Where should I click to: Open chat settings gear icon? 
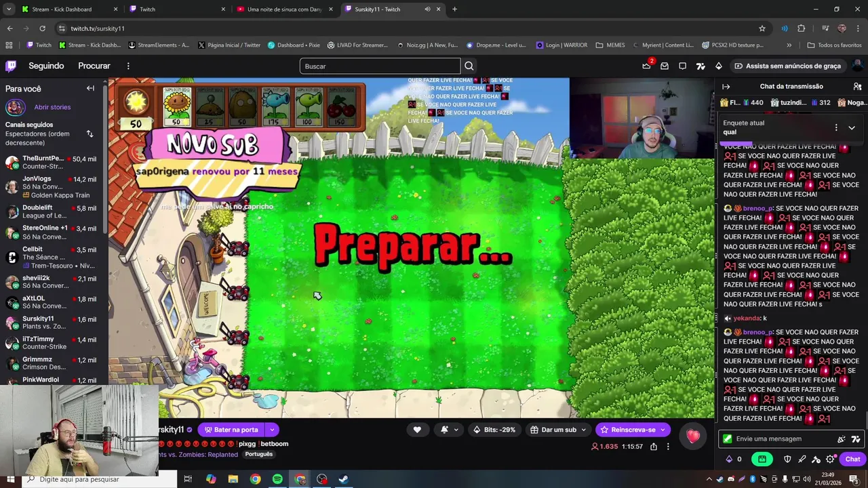(831, 459)
